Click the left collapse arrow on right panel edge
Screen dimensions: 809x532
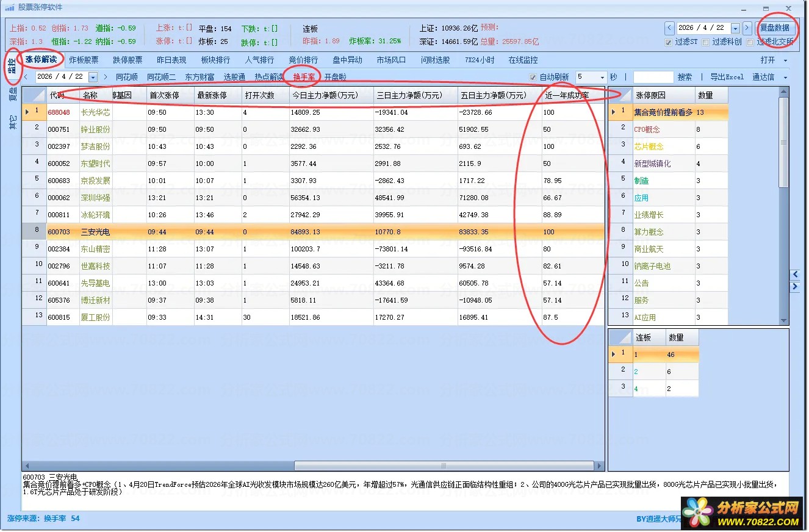tap(795, 275)
